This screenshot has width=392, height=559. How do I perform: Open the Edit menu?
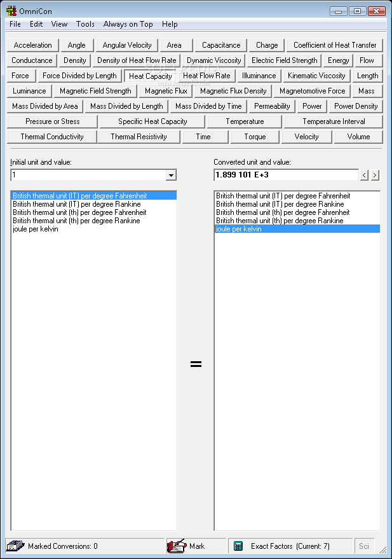coord(36,24)
